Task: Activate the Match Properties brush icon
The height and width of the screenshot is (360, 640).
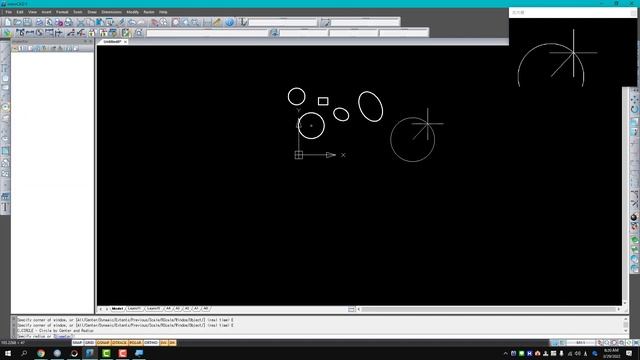Action: pos(121,22)
